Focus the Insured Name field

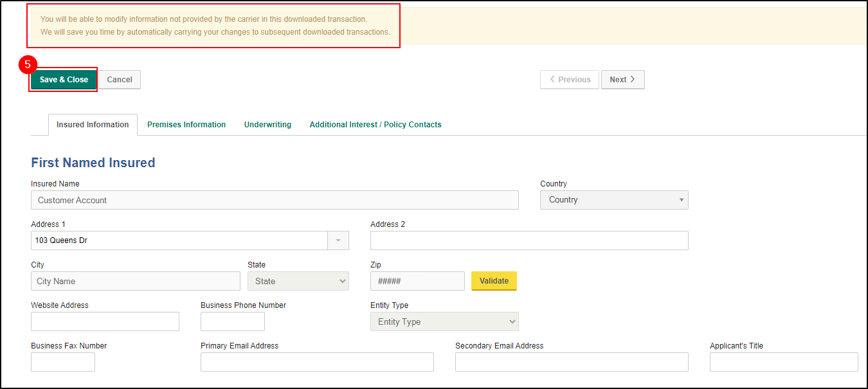[275, 200]
